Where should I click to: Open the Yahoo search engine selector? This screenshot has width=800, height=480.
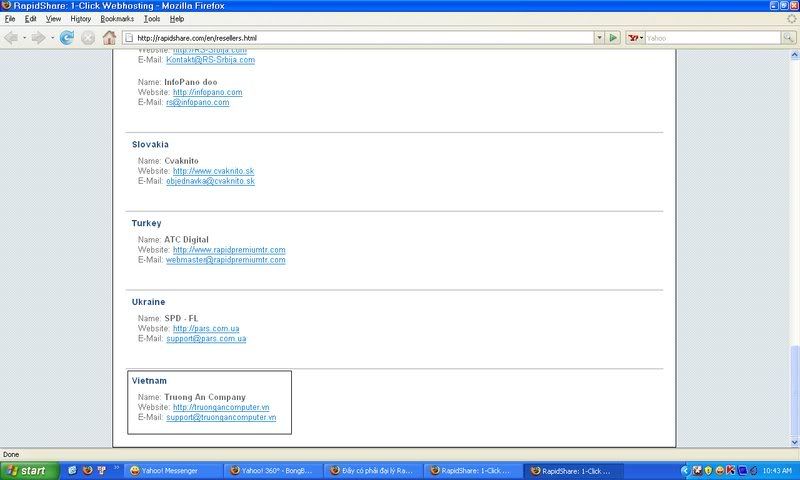pos(635,38)
